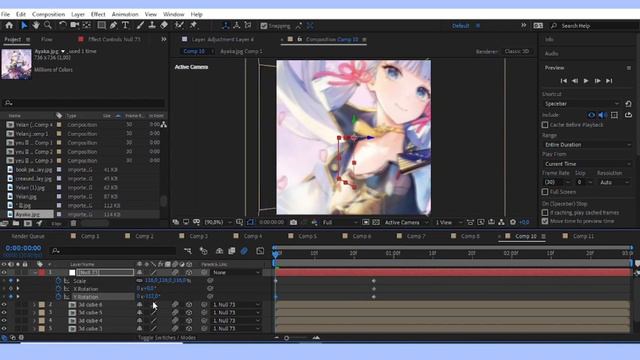Open 3d cube 6 parent dropdown
640x360 pixels.
(x=236, y=304)
